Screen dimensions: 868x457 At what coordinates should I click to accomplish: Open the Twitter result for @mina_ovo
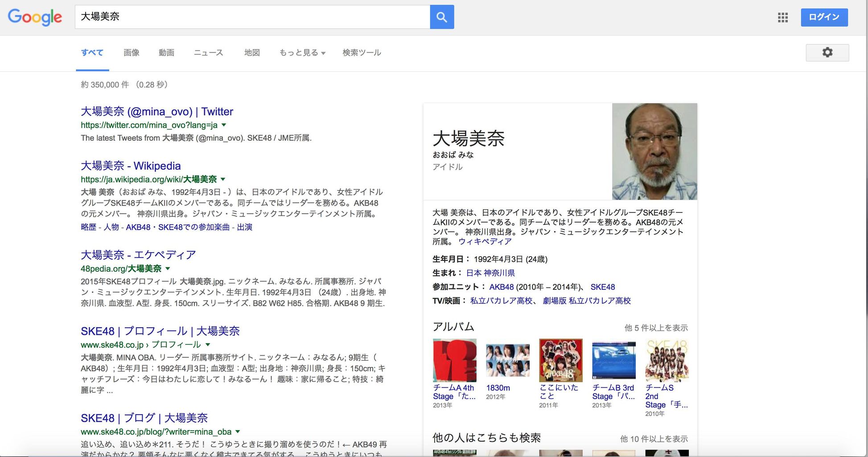tap(157, 112)
